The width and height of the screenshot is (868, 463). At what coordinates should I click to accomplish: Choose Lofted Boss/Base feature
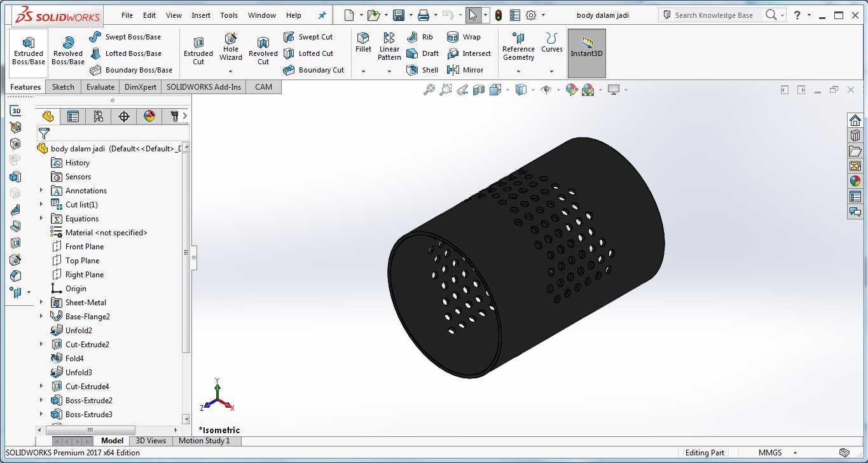tap(125, 53)
